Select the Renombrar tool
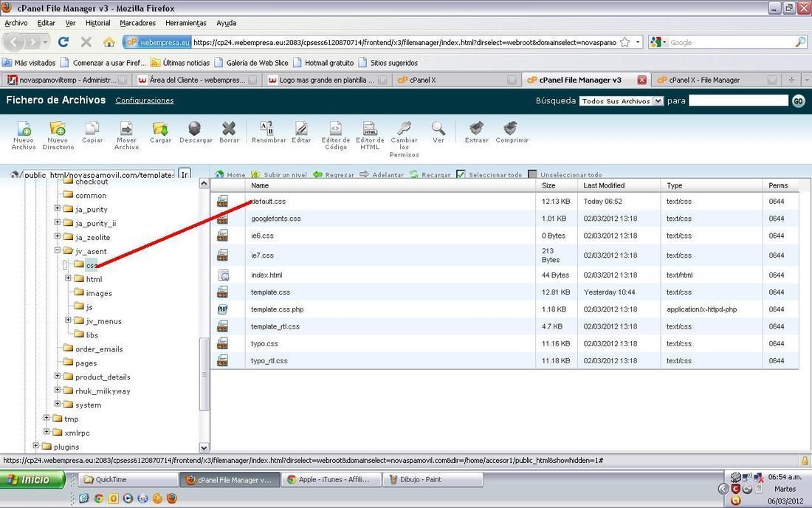The width and height of the screenshot is (812, 508). (x=266, y=128)
